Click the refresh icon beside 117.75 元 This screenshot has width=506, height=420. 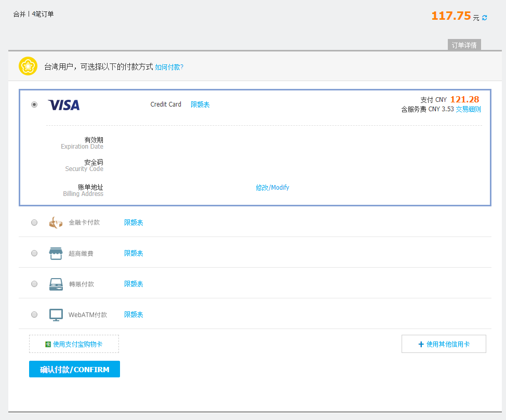coord(484,18)
